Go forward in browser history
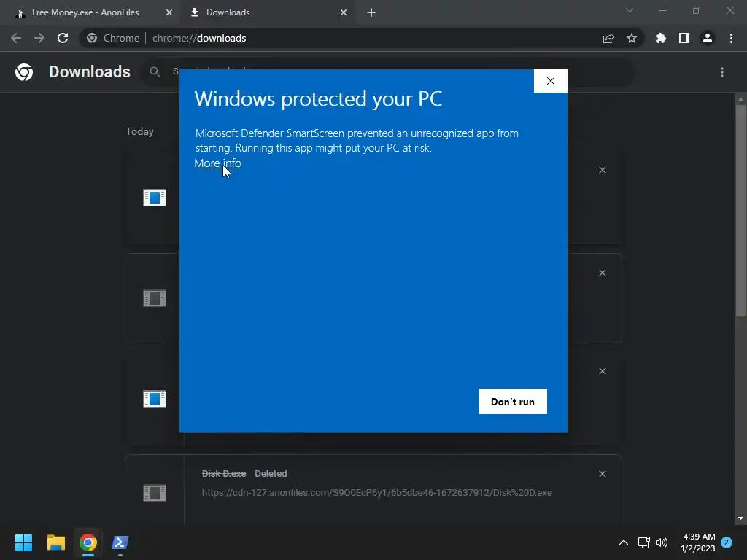Viewport: 747px width, 560px height. (x=39, y=38)
